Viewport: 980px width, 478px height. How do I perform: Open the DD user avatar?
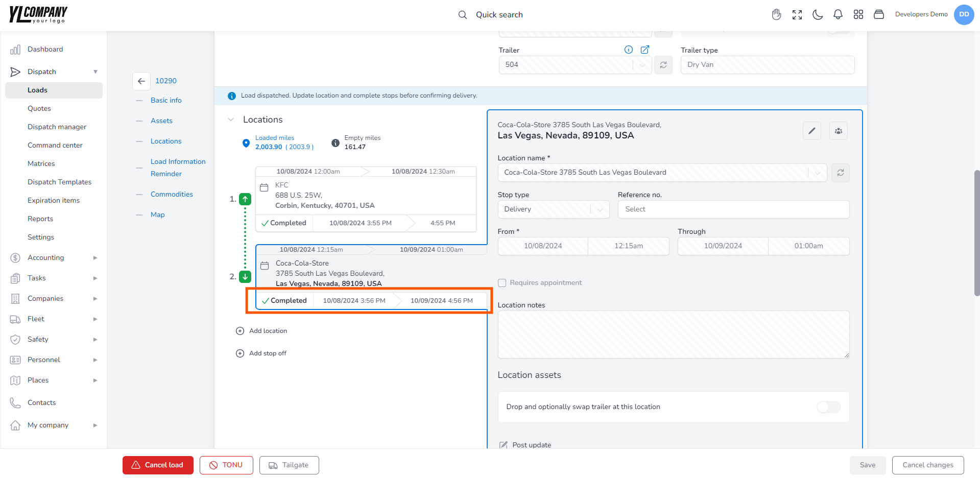click(964, 15)
